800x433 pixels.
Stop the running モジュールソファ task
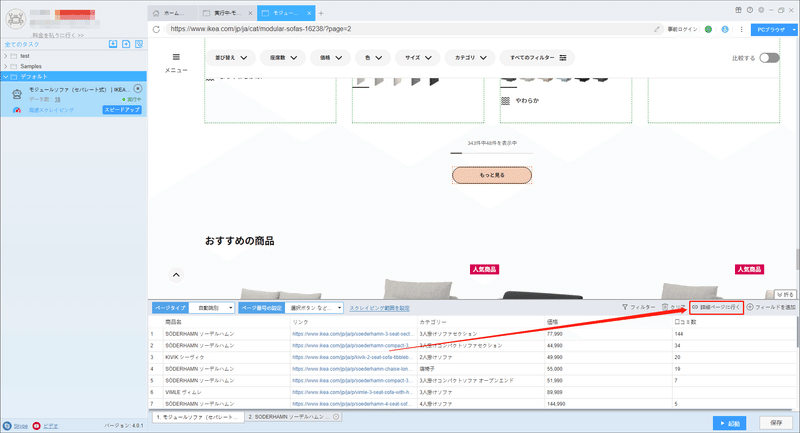tap(138, 89)
